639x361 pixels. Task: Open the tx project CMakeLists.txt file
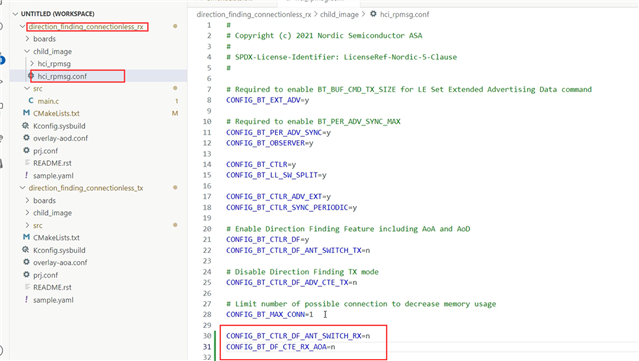click(56, 238)
